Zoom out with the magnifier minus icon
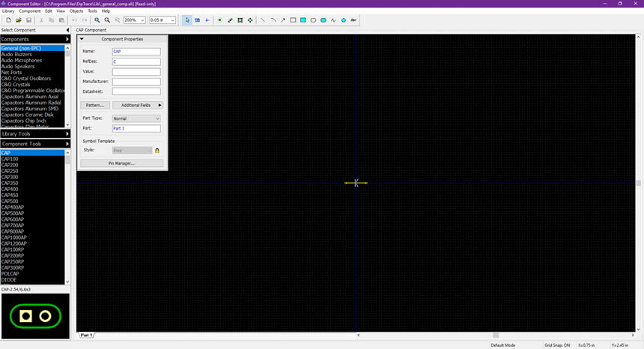This screenshot has width=644, height=349. coord(107,20)
